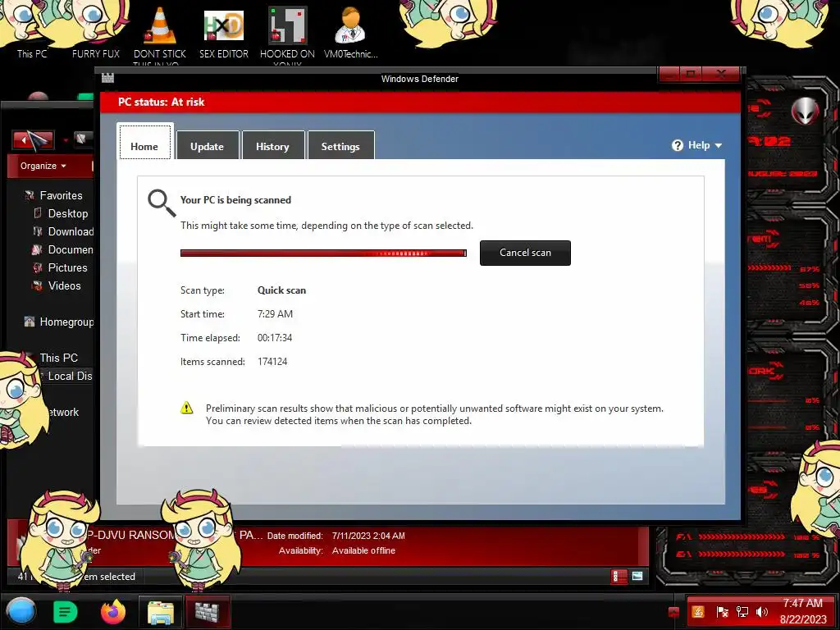Select Network in Explorer sidebar
Screen dimensions: 840x630
pyautogui.click(x=62, y=412)
